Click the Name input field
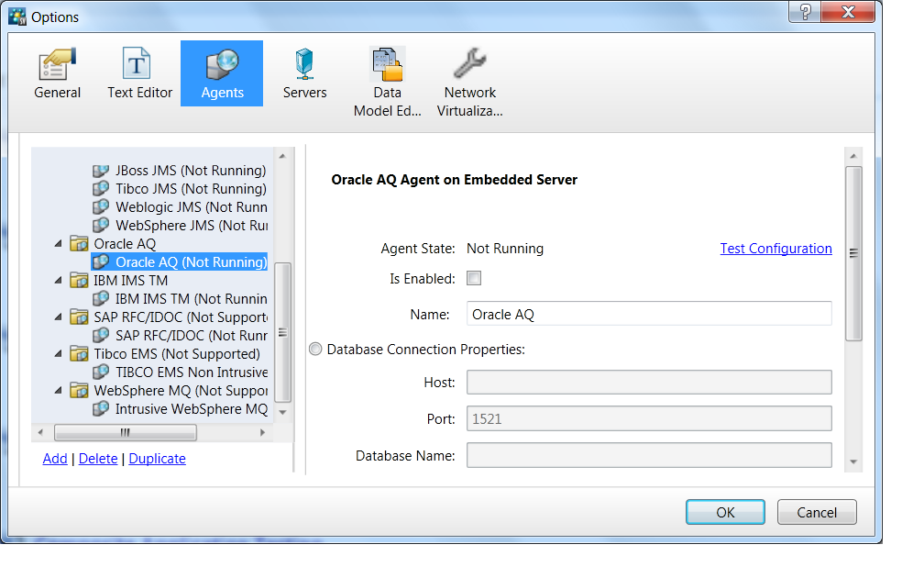The height and width of the screenshot is (578, 924). point(648,314)
